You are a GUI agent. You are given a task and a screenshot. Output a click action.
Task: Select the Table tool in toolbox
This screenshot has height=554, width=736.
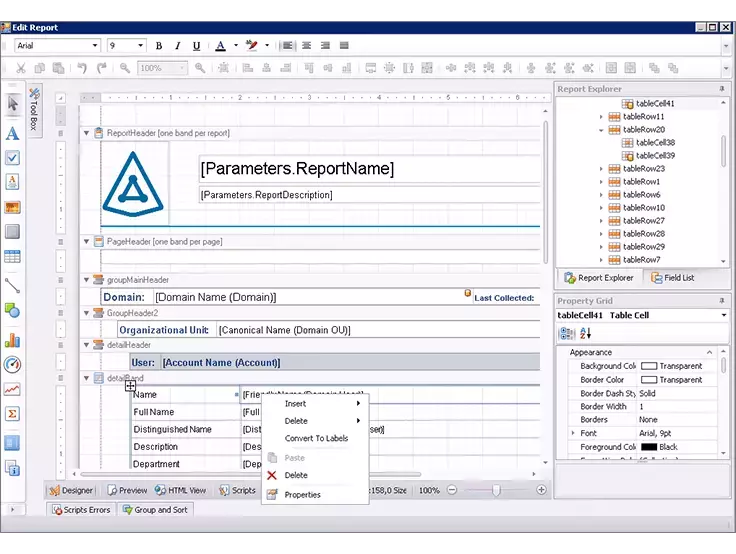click(13, 256)
